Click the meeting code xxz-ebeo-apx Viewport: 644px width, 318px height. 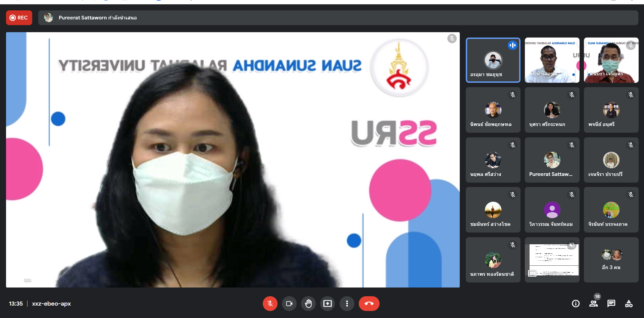51,304
